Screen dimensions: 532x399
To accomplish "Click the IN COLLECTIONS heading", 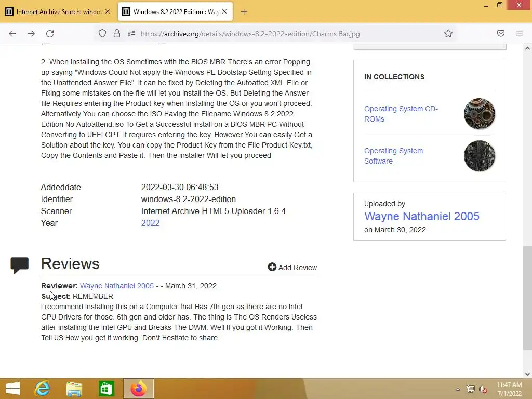I will point(394,77).
